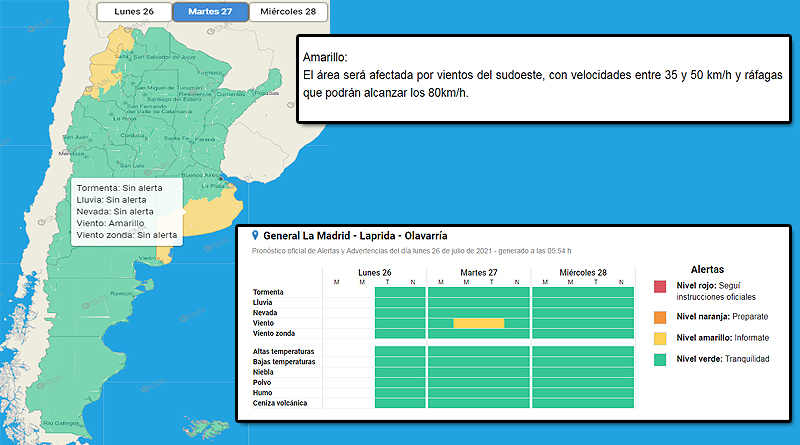Switch to the Martes 27 tab

coord(209,12)
